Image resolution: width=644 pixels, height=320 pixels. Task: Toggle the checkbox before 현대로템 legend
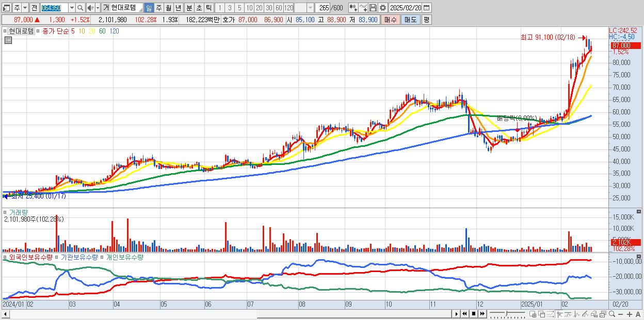(x=6, y=31)
